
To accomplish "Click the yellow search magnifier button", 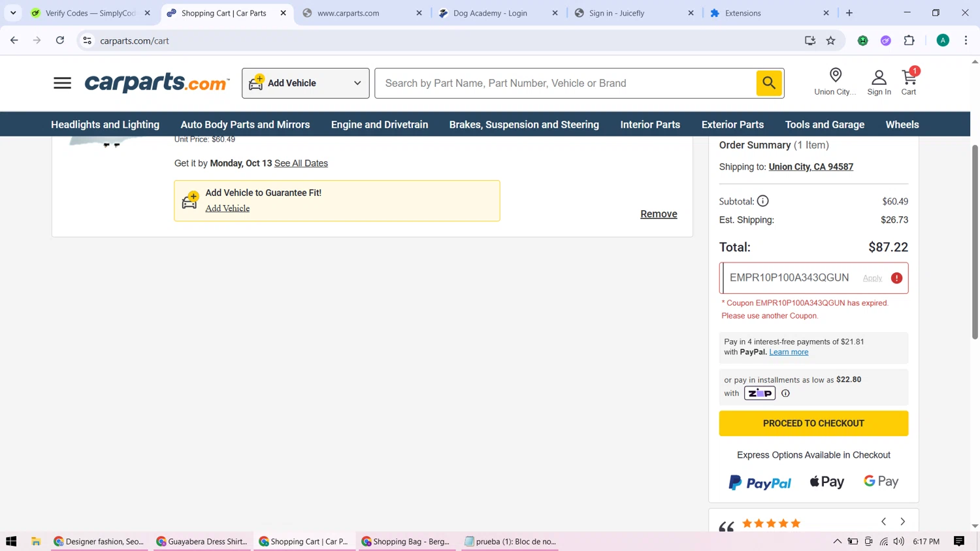I will coord(769,83).
